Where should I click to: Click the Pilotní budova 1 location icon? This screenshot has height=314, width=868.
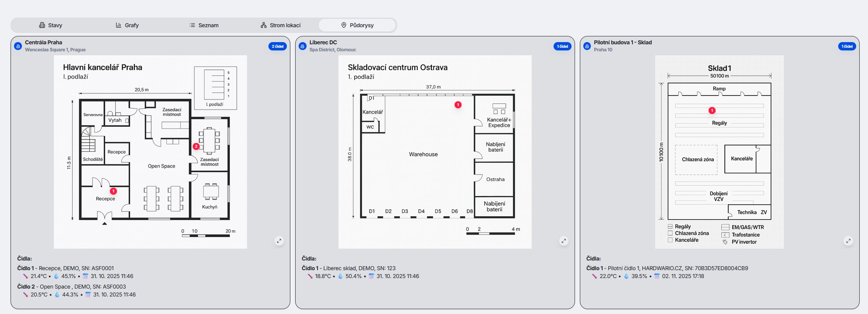pyautogui.click(x=587, y=46)
